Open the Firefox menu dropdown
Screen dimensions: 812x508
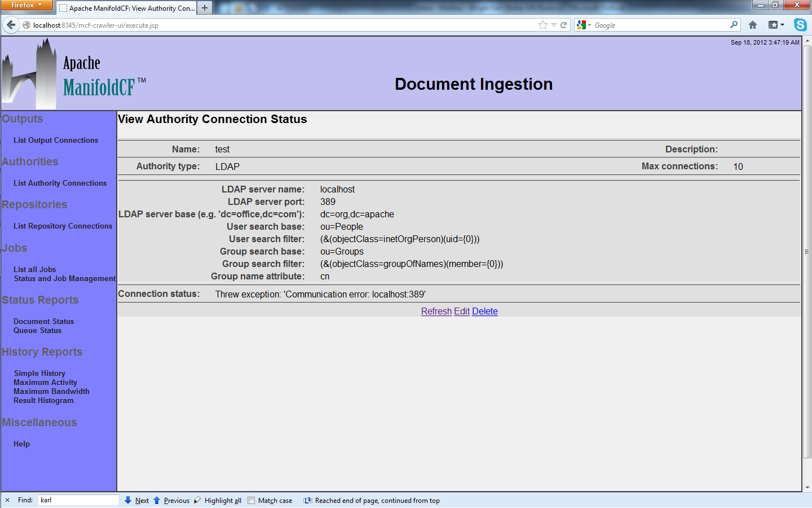pos(27,5)
